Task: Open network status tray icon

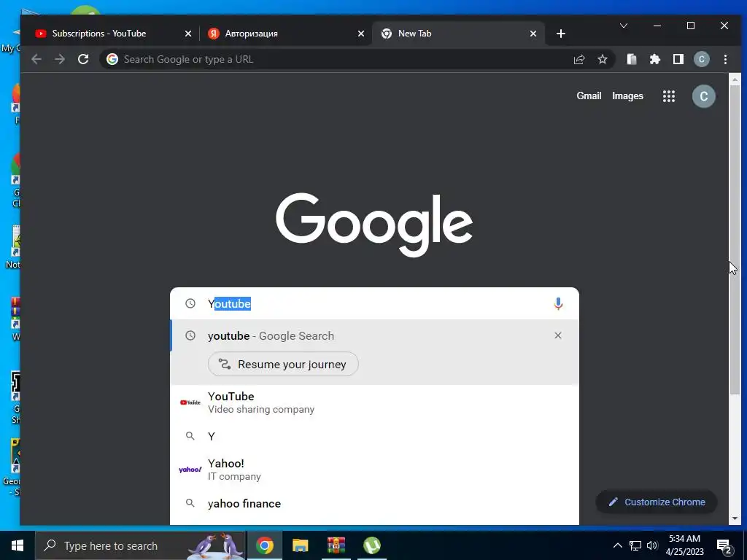Action: [x=635, y=545]
